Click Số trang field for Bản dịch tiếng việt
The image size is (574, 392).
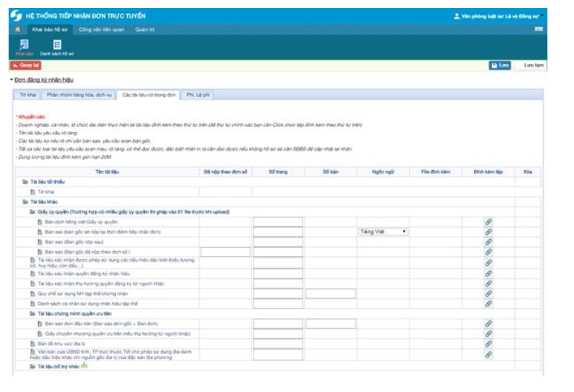(278, 222)
